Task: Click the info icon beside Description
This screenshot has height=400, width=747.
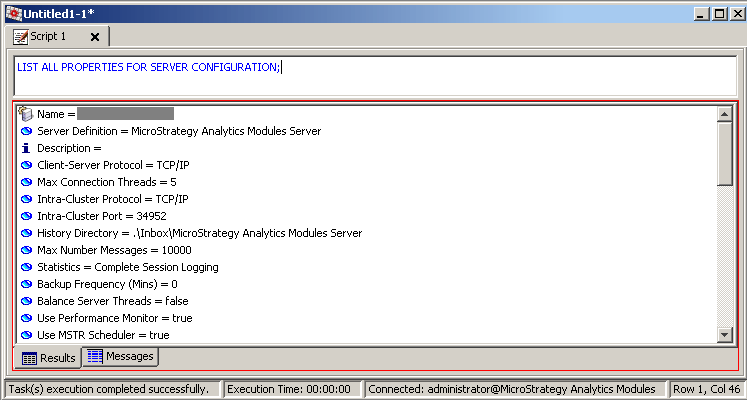Action: (26, 148)
